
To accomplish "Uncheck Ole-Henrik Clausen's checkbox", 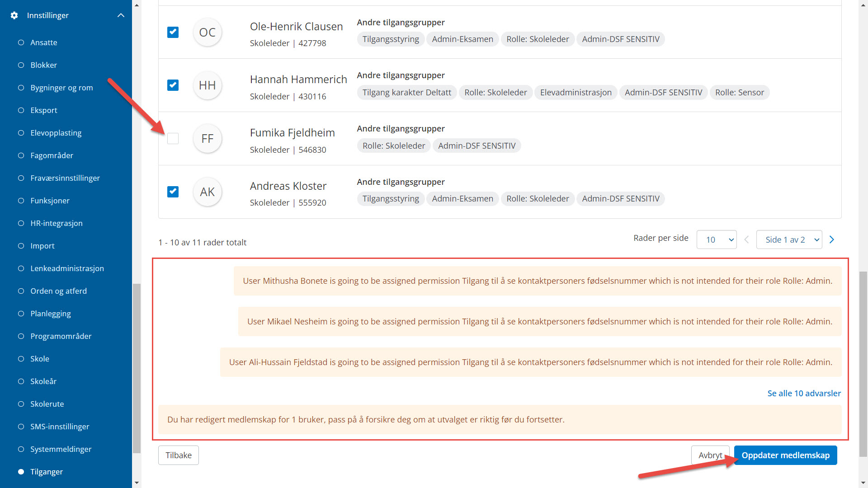I will coord(173,32).
